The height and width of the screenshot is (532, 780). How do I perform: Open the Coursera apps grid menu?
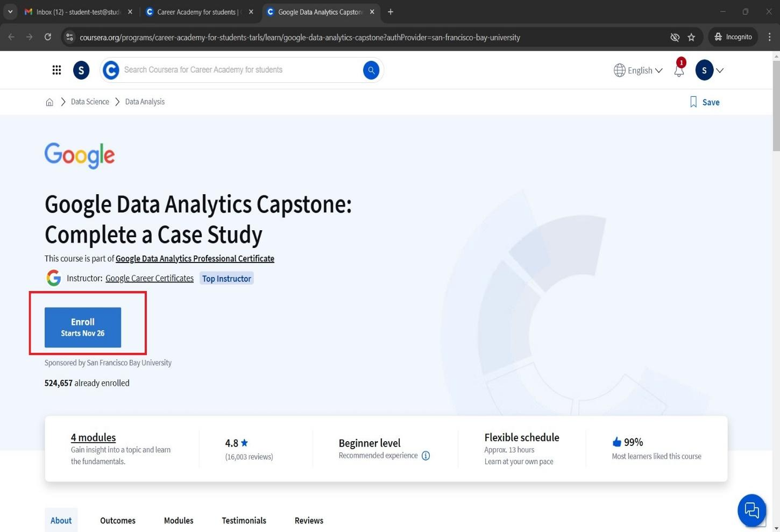pyautogui.click(x=56, y=70)
